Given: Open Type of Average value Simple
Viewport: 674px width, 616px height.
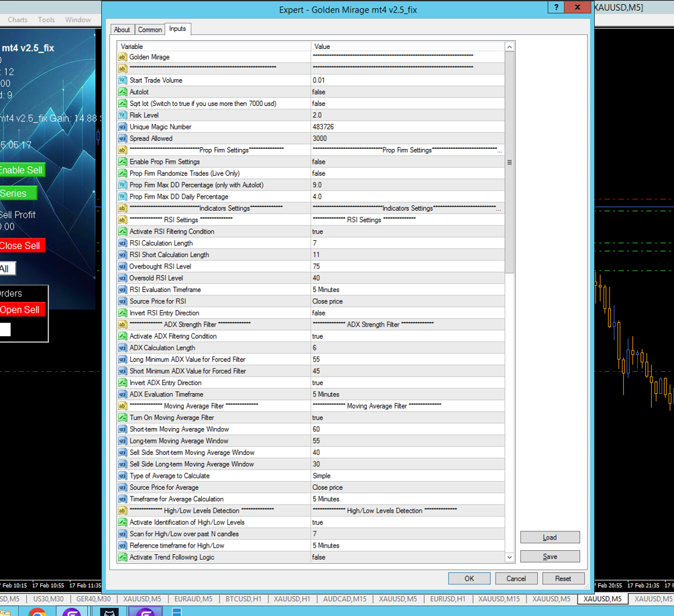Looking at the screenshot, I should point(408,475).
